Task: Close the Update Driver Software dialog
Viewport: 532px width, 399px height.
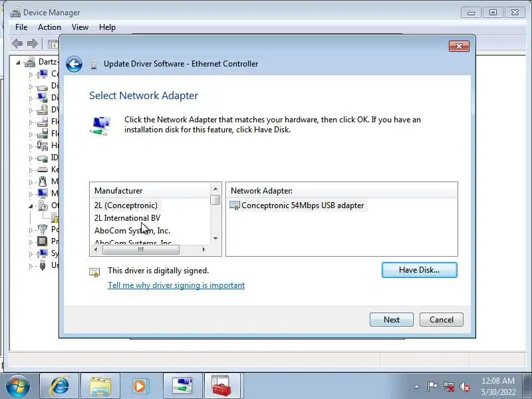Action: 459,46
